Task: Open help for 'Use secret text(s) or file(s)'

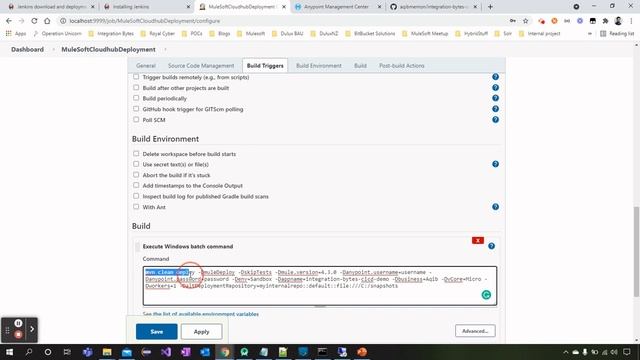Action: click(x=495, y=164)
